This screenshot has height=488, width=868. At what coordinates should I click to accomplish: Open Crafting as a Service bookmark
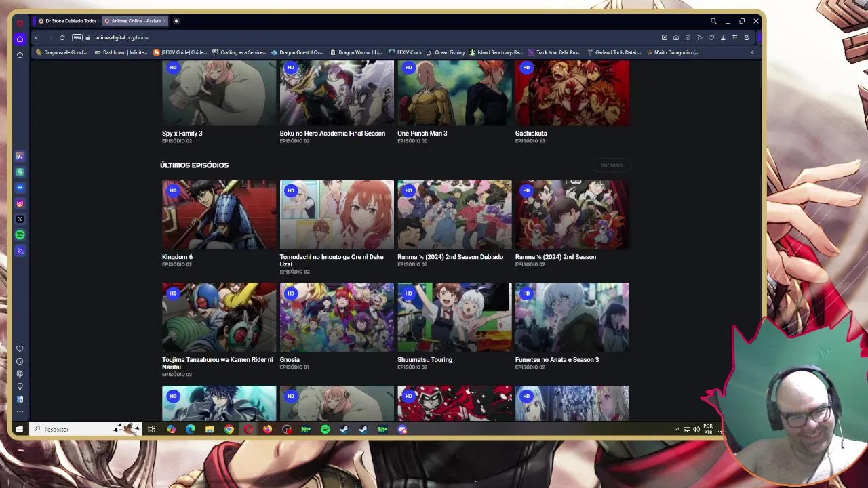239,52
